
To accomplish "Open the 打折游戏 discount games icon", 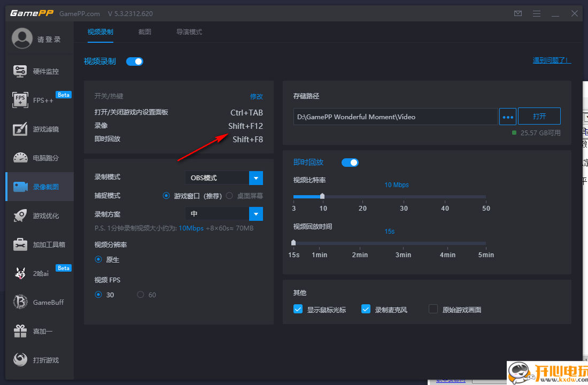I will coord(20,360).
